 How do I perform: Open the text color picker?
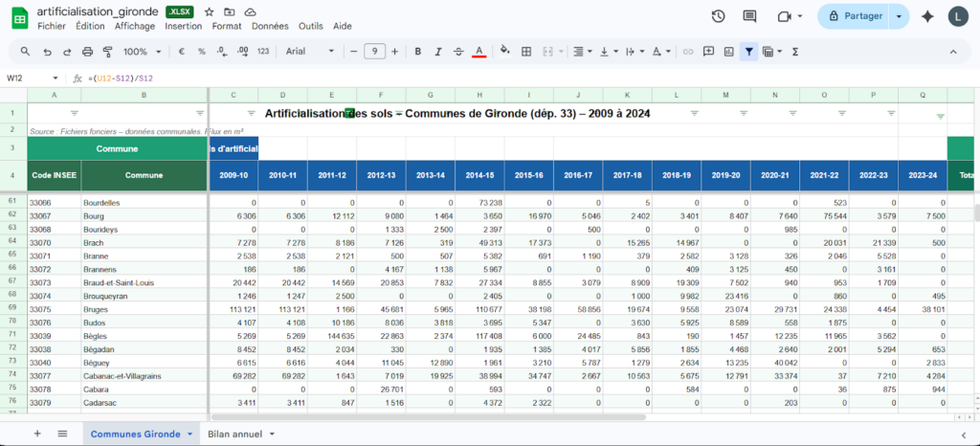(x=479, y=52)
